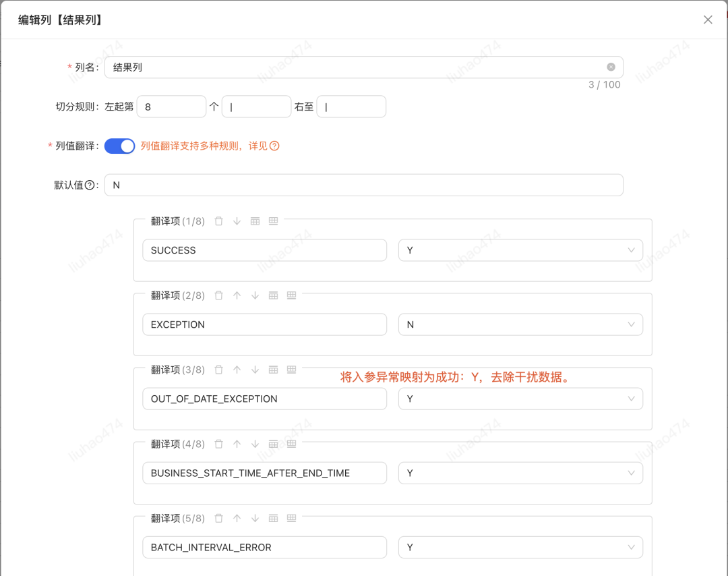Open 详见 help link for translation rules
This screenshot has width=728, height=576.
pyautogui.click(x=274, y=146)
